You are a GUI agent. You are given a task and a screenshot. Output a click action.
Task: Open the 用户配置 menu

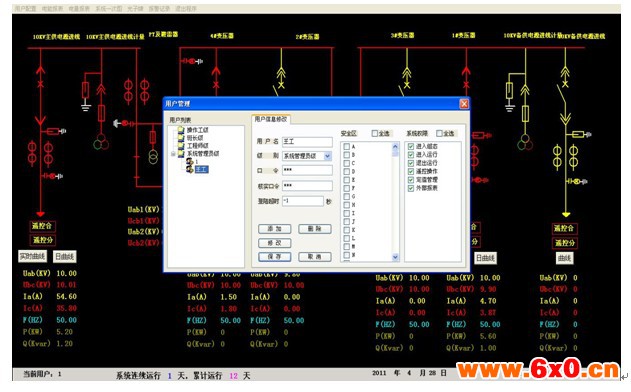coord(25,8)
